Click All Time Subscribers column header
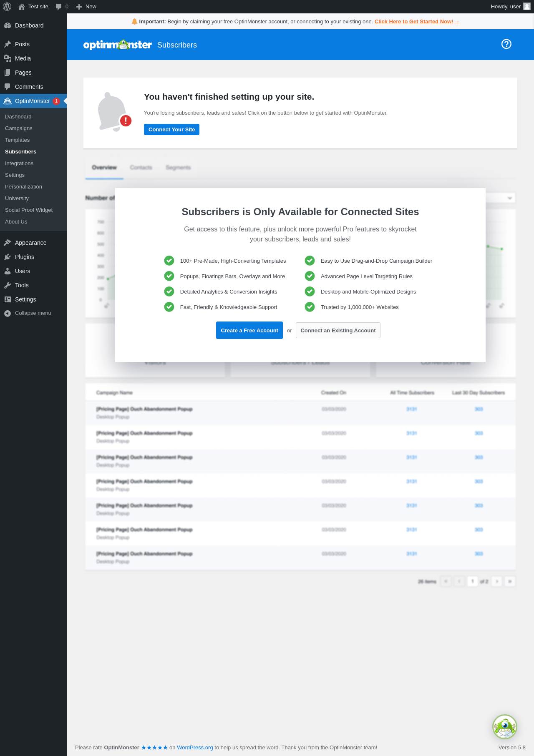Viewport: 534px width, 756px height. [x=412, y=393]
